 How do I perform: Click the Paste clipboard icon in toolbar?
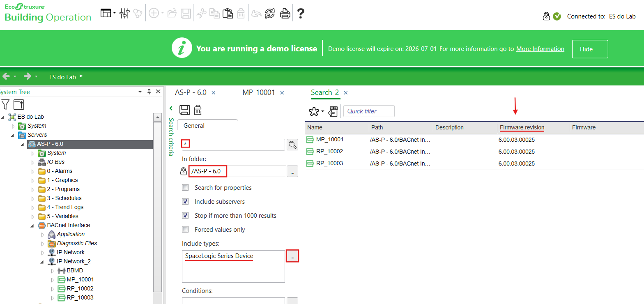click(x=228, y=14)
